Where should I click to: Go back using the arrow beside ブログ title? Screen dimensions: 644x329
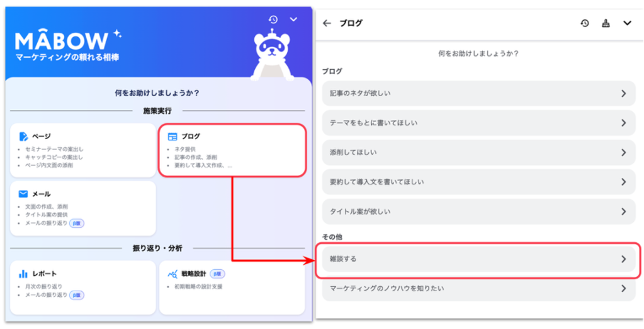(x=326, y=23)
